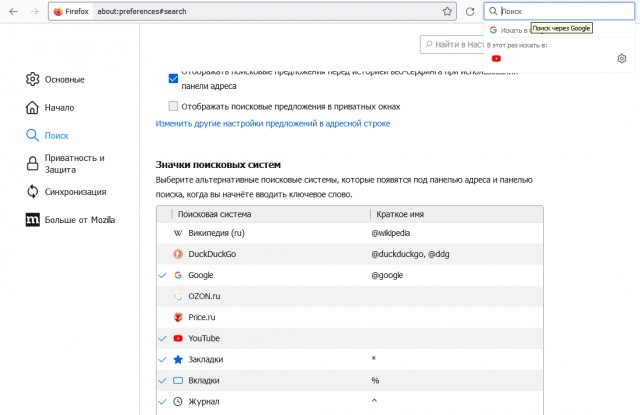Enable the OZON.ru search shortcut
Screen dimensions: 640x415
pyautogui.click(x=162, y=296)
